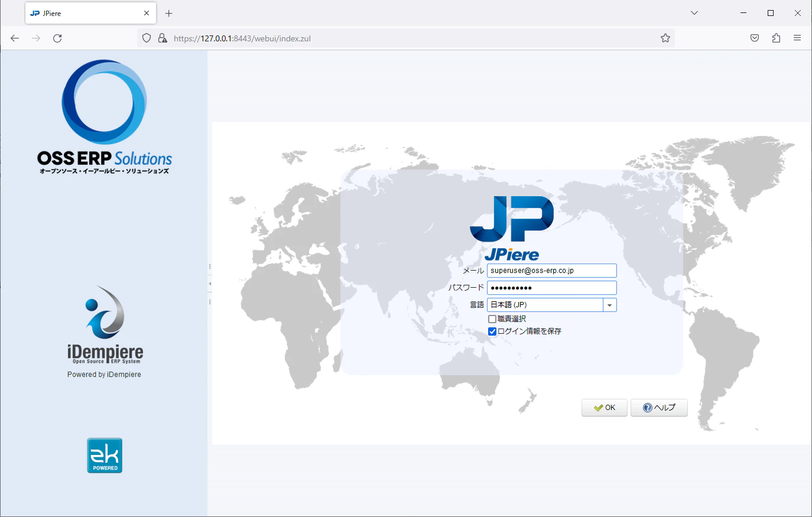The height and width of the screenshot is (517, 812).
Task: Maximize the browser window
Action: click(x=771, y=13)
